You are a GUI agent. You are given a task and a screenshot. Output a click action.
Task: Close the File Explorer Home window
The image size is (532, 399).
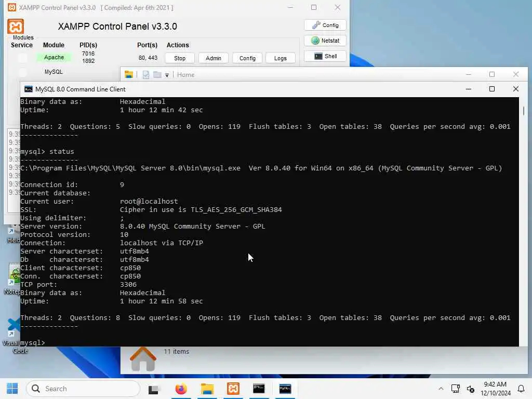pos(516,74)
